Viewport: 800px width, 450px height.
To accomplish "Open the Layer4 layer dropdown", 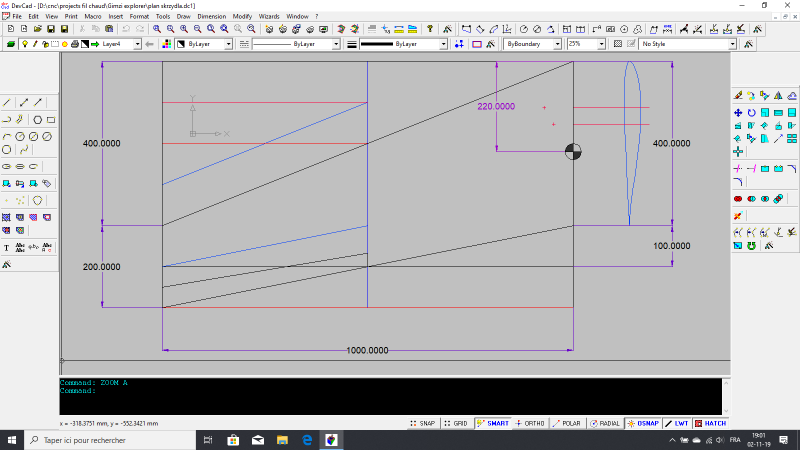I will click(137, 44).
